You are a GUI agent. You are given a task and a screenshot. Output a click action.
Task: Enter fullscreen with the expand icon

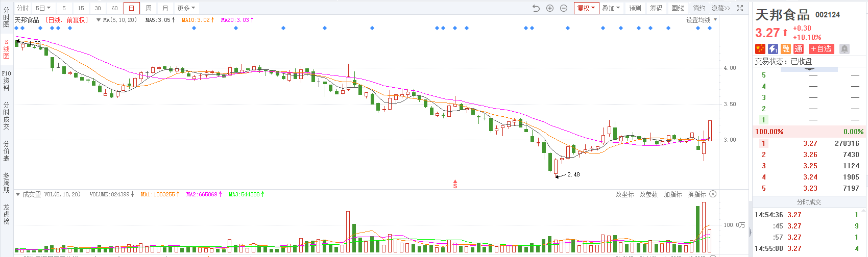coord(740,8)
